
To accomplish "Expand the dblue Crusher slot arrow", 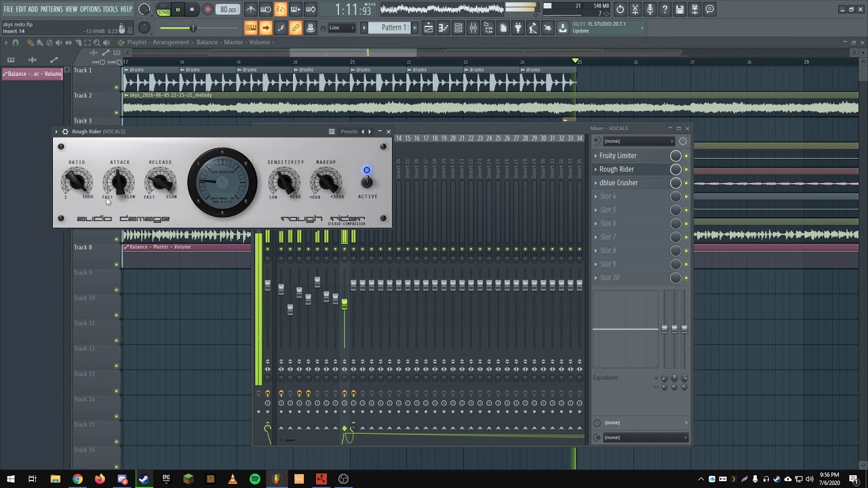I will 596,183.
